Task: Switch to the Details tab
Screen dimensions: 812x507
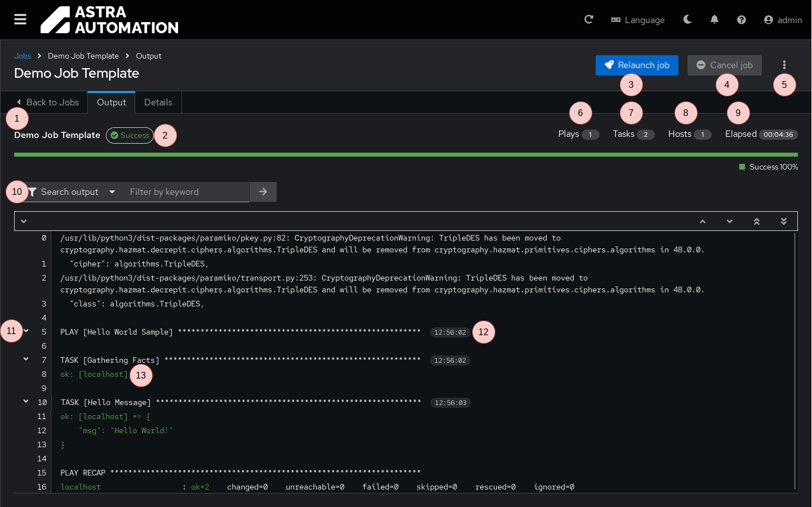Action: coord(158,103)
